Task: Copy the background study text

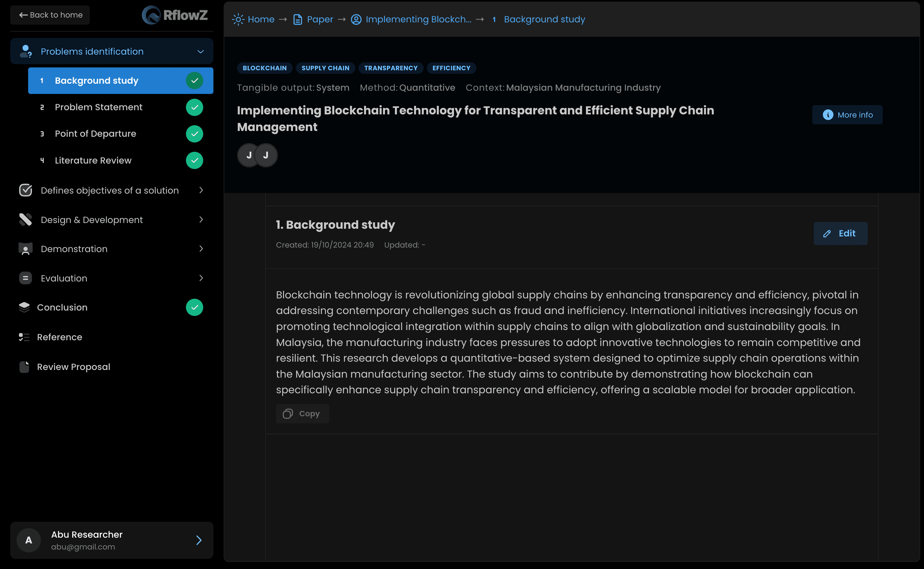Action: (302, 414)
